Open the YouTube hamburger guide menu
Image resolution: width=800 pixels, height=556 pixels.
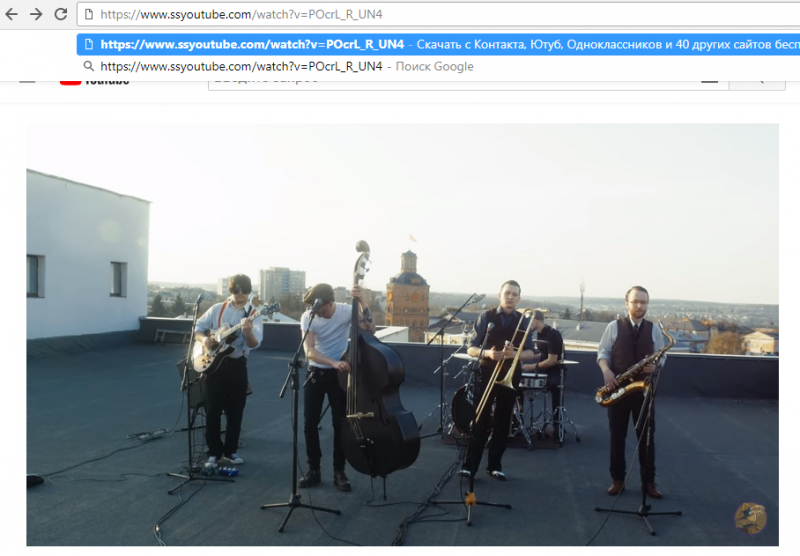tap(27, 79)
